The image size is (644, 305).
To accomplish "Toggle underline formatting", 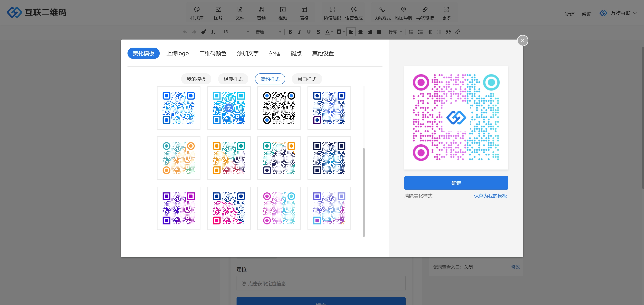I will (309, 32).
